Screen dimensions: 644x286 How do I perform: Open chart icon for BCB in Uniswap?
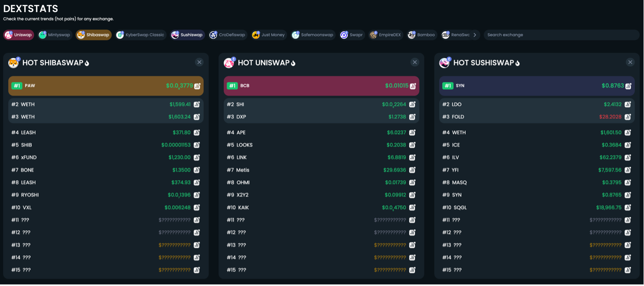[413, 86]
